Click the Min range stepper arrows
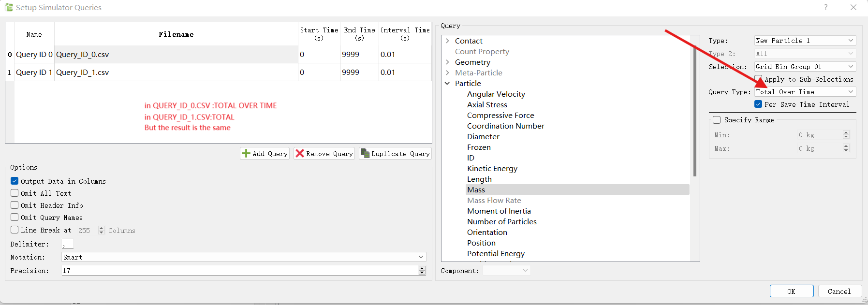The image size is (868, 305). [846, 135]
